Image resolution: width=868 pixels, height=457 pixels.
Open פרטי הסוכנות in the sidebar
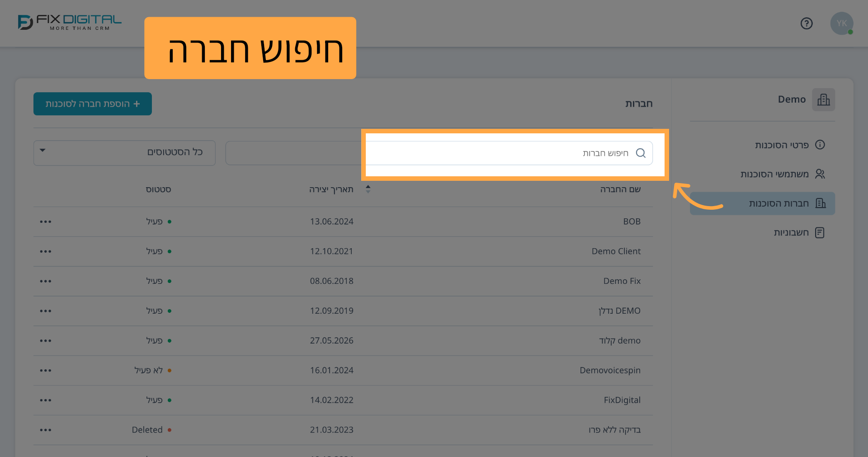point(762,145)
